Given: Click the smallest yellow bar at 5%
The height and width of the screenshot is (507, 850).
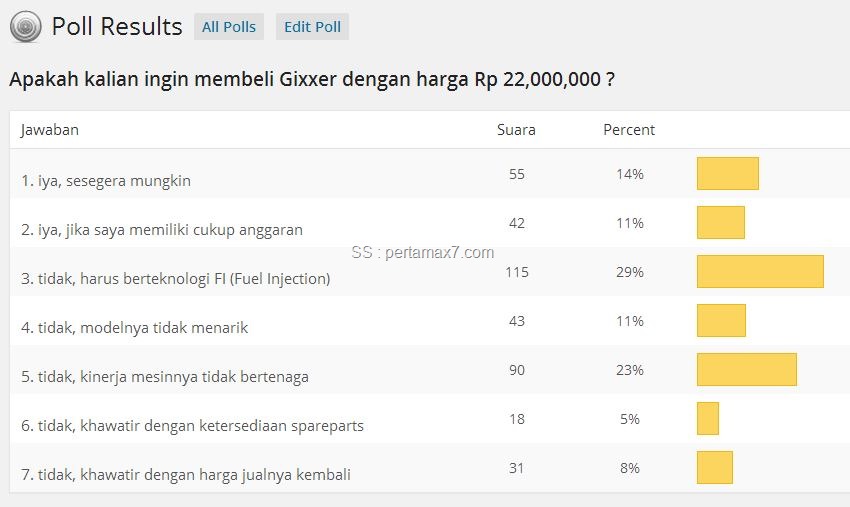Looking at the screenshot, I should (708, 418).
